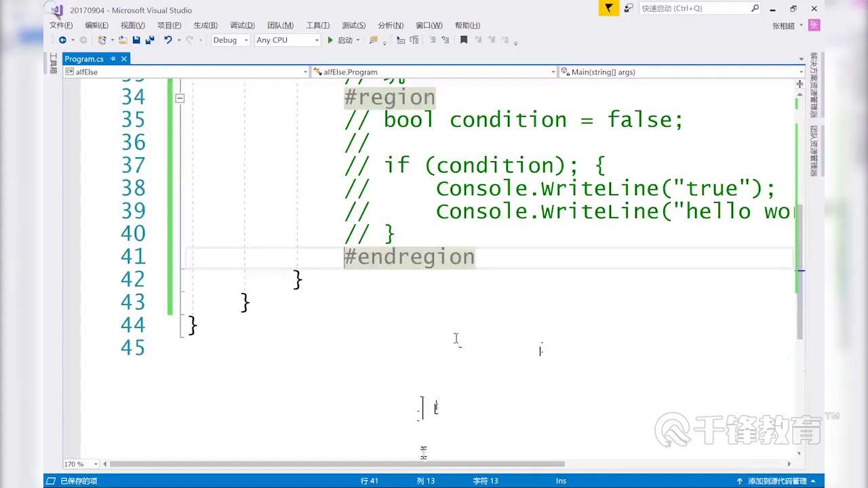Click the Quick Launch magnifier icon
Screen dimensions: 868x488
point(755,8)
